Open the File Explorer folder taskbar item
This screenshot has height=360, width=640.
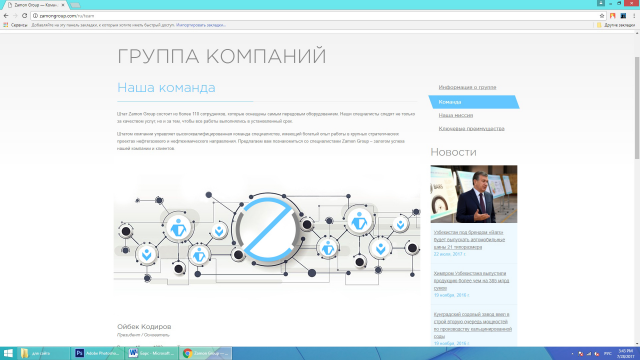click(x=44, y=353)
